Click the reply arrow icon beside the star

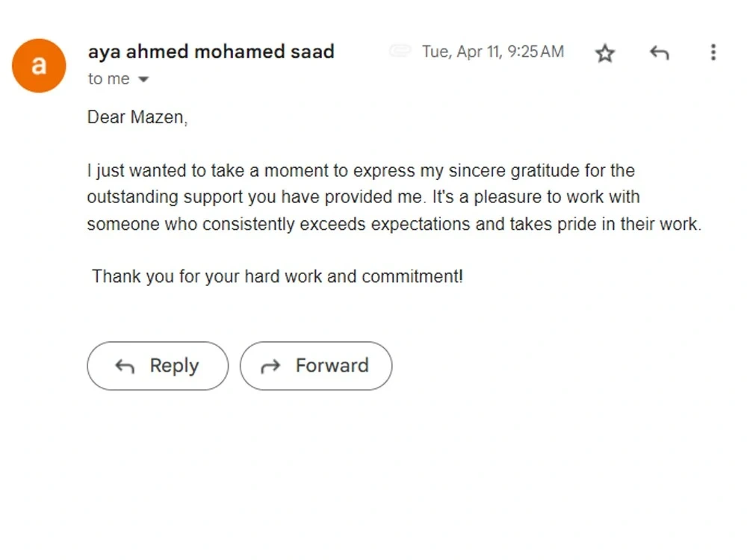coord(660,52)
